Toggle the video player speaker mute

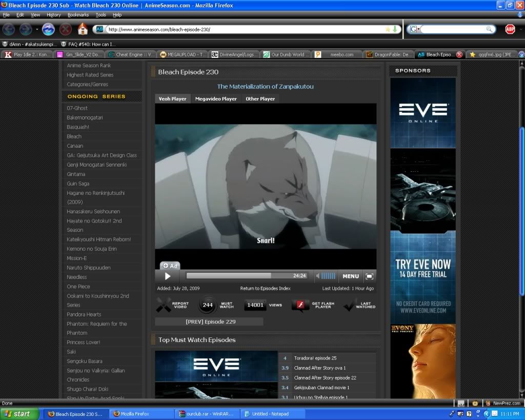(318, 276)
